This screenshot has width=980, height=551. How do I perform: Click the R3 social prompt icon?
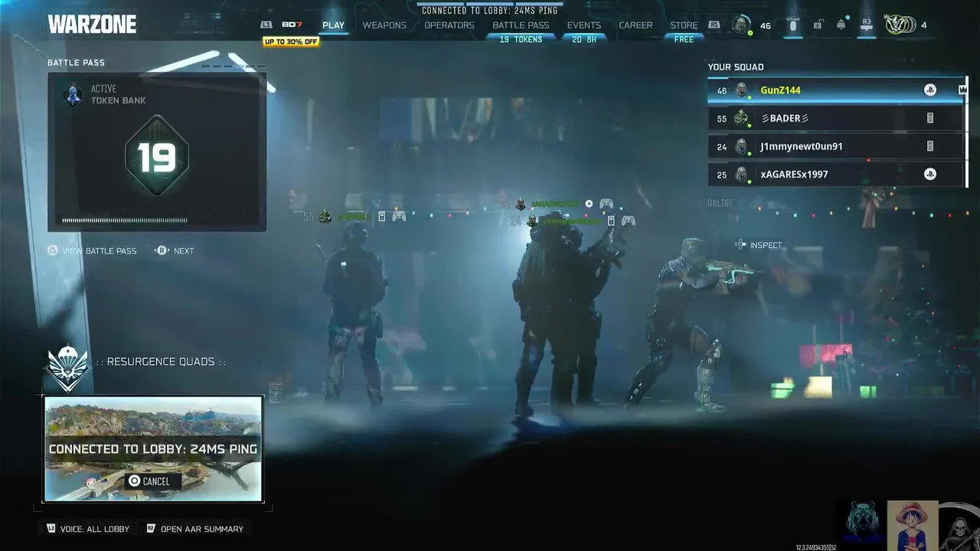point(867,25)
